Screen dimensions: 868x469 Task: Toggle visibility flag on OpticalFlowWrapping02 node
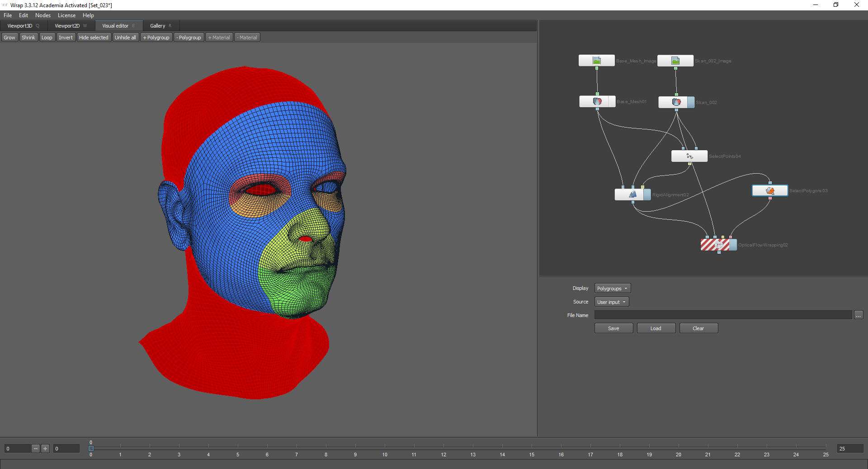pos(733,245)
